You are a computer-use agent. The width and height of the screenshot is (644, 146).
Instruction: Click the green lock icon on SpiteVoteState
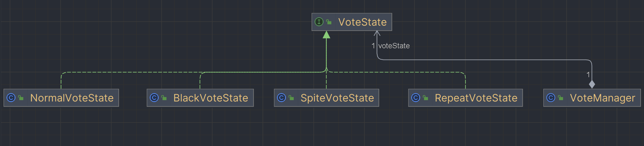291,98
